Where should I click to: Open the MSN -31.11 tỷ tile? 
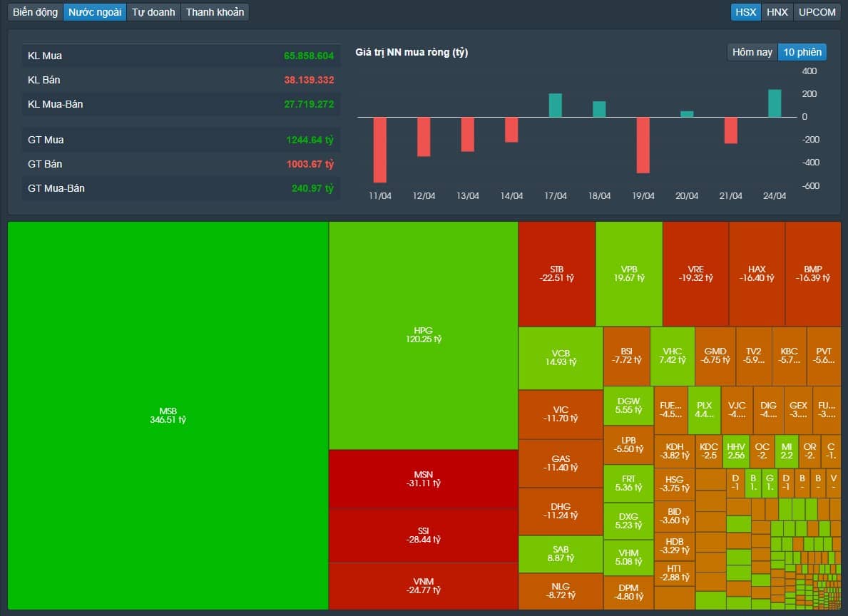click(x=424, y=478)
